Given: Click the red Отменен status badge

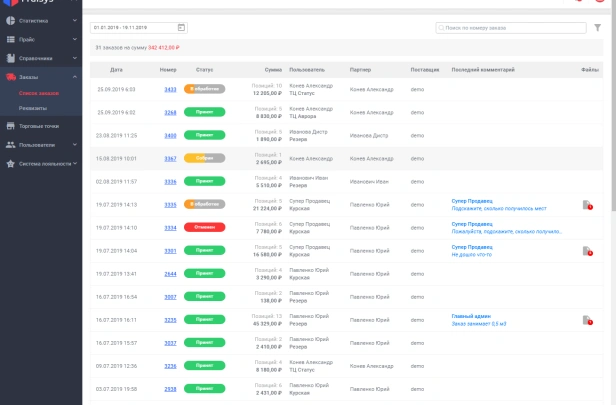Looking at the screenshot, I should click(x=204, y=227).
